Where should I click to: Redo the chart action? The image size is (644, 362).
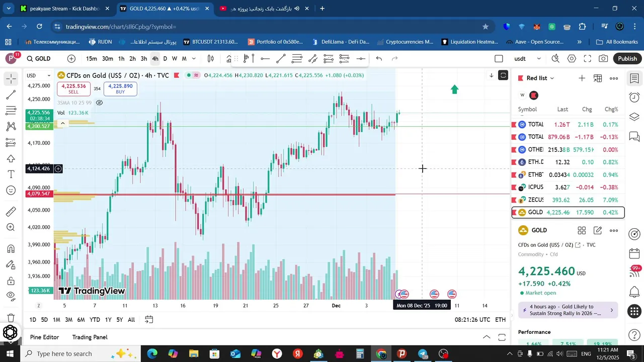coord(395,59)
